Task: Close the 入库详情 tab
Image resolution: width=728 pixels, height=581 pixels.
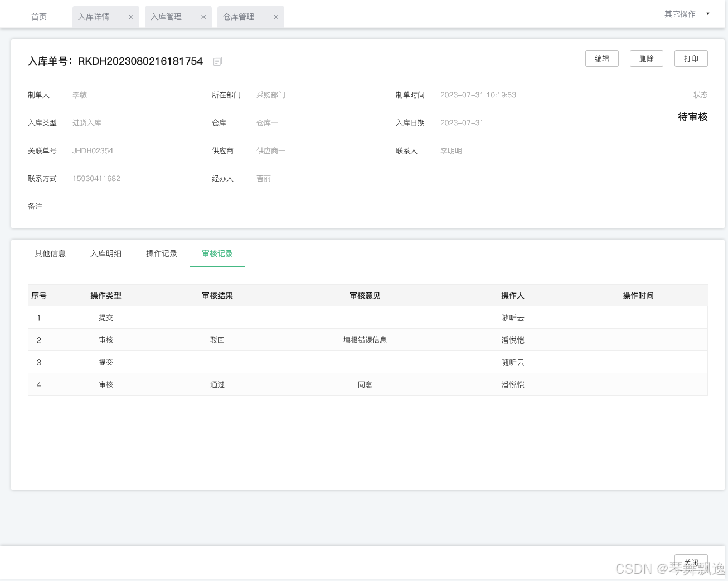Action: click(x=131, y=17)
